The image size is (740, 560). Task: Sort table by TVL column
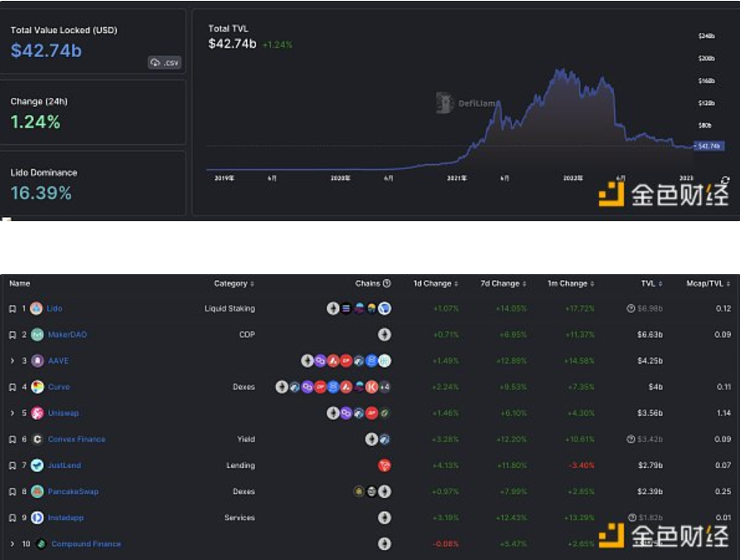652,283
